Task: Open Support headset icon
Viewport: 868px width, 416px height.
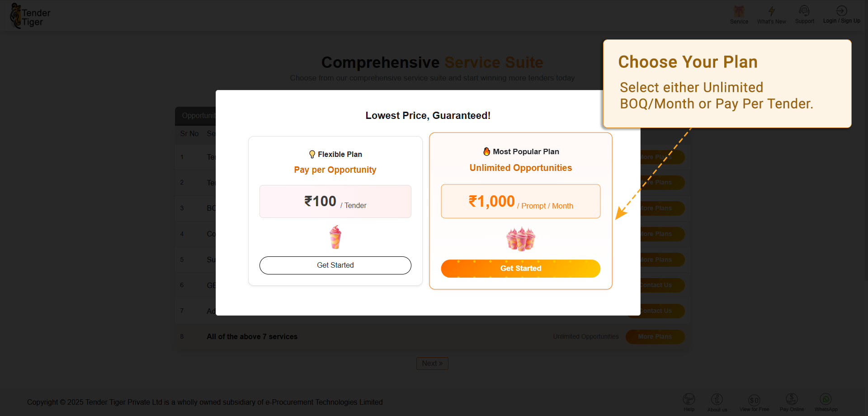Action: pos(804,11)
